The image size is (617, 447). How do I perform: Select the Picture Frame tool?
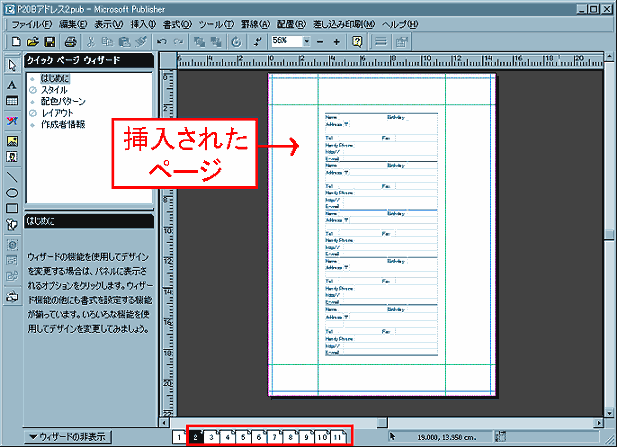click(x=12, y=140)
